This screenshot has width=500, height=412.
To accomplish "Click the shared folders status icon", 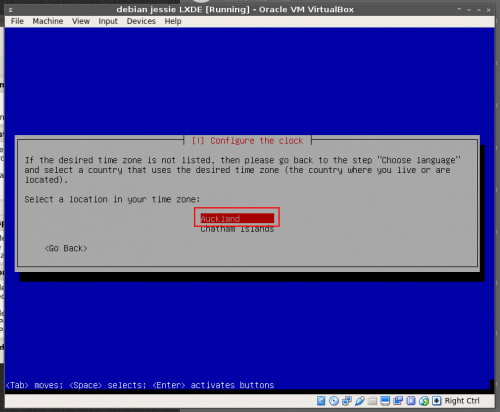I will click(x=372, y=401).
